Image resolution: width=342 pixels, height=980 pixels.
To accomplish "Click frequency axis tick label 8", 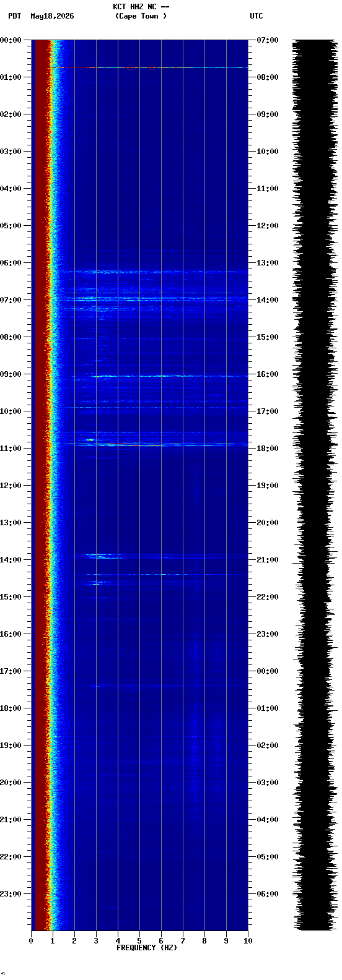I will coord(204,941).
